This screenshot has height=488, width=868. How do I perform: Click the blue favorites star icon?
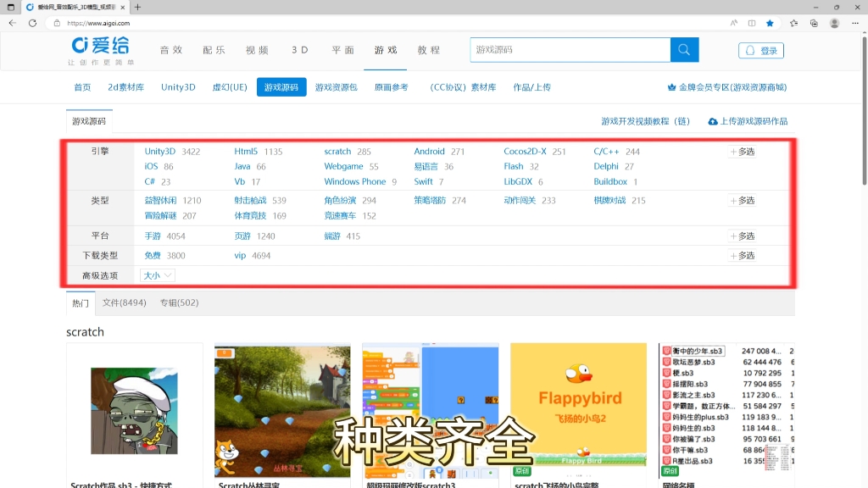tap(770, 23)
